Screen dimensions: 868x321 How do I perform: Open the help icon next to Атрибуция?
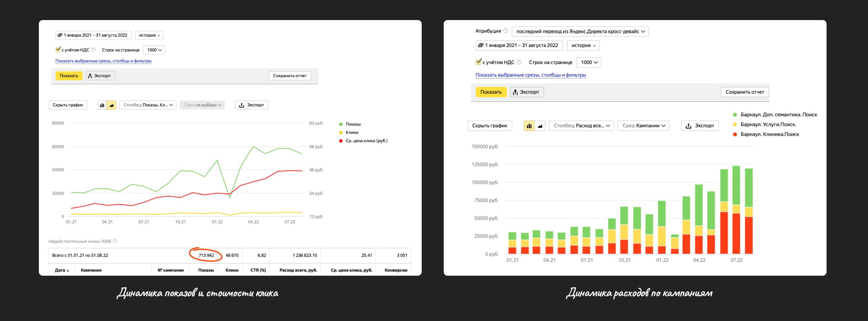506,31
